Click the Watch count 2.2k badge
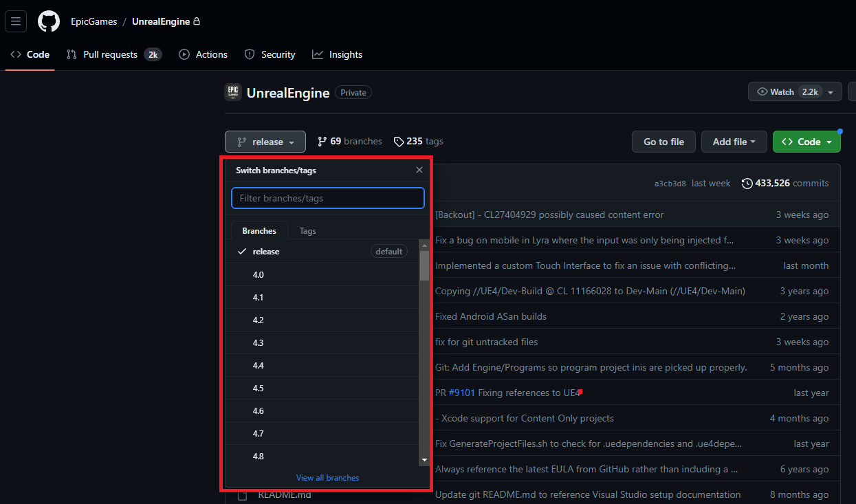 pos(810,91)
